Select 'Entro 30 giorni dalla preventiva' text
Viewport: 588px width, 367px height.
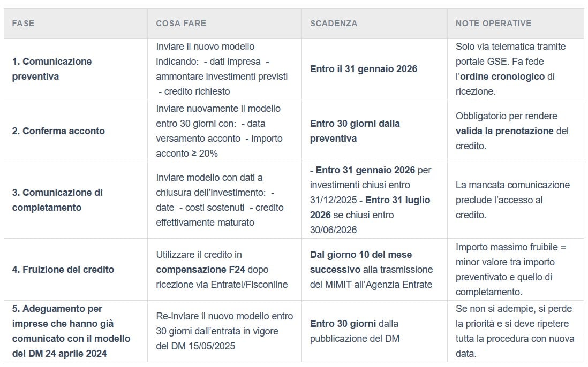355,131
